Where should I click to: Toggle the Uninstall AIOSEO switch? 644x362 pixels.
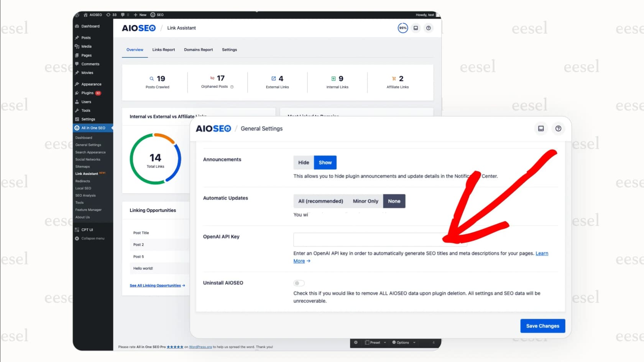299,283
